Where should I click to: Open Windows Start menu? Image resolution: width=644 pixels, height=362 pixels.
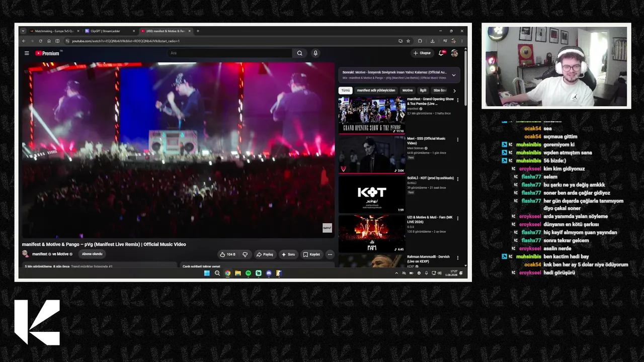207,274
